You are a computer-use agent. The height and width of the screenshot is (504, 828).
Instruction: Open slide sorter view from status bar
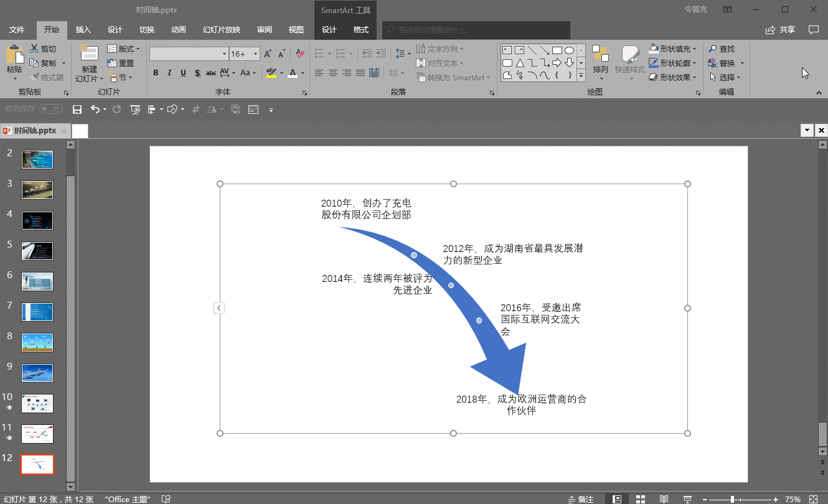pos(641,499)
